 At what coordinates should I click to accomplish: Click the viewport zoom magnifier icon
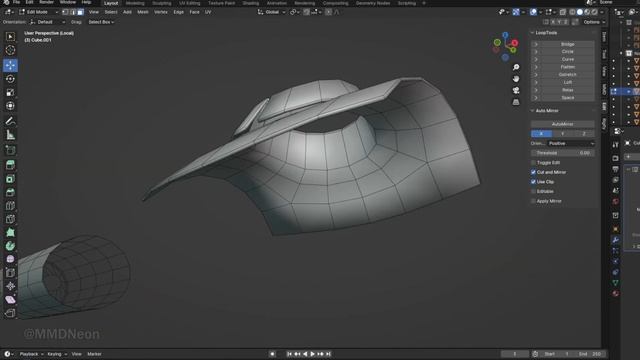[x=516, y=67]
